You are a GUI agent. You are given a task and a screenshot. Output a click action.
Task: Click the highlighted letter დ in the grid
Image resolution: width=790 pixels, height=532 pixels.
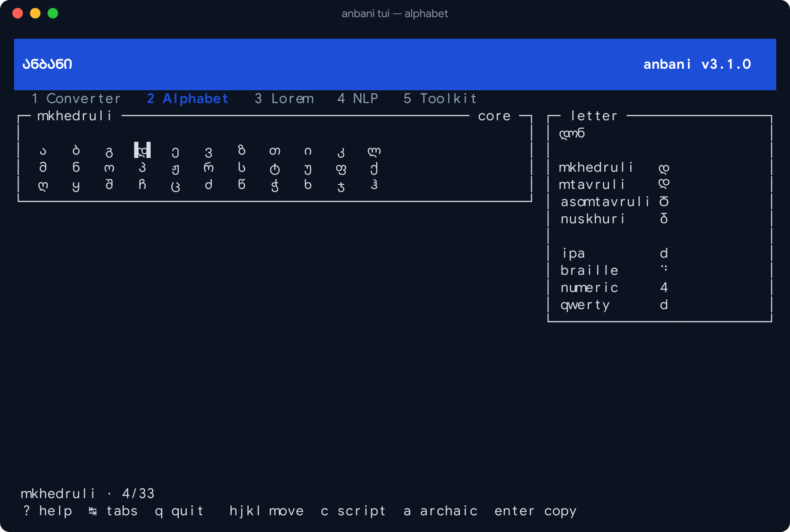click(142, 150)
